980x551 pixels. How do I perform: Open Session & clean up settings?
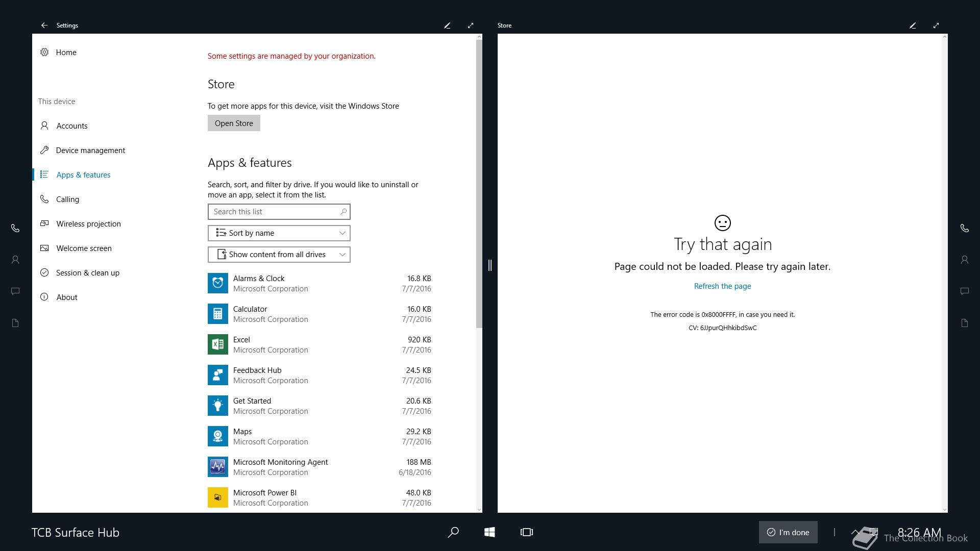point(87,273)
